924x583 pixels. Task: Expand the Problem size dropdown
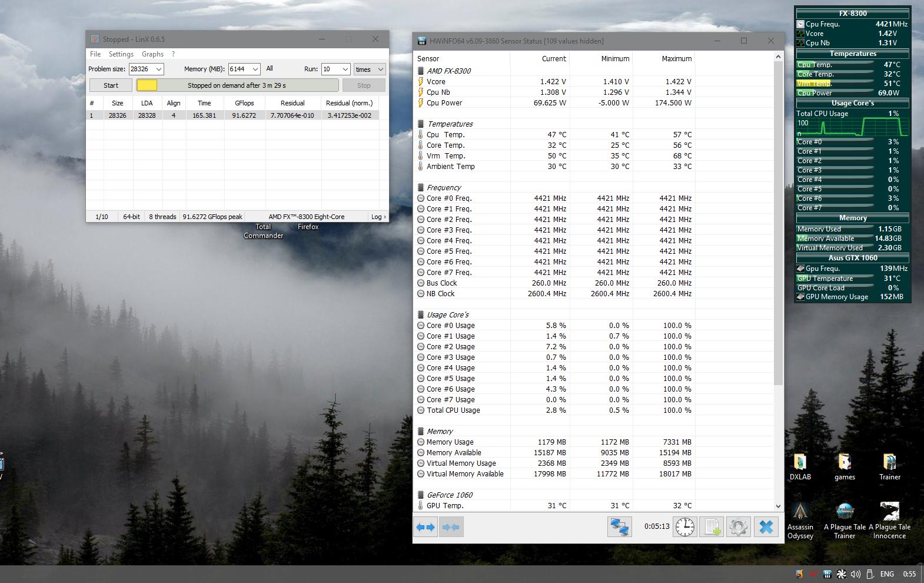pos(158,69)
